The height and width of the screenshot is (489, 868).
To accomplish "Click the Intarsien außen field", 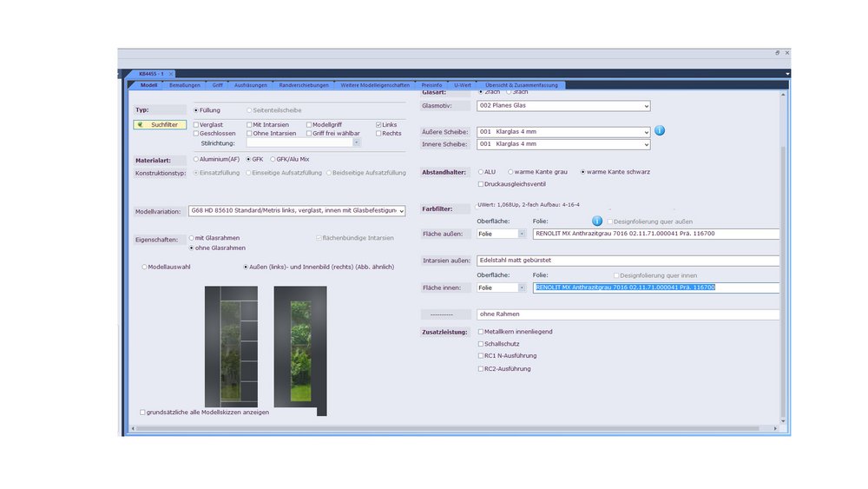I will 628,261.
